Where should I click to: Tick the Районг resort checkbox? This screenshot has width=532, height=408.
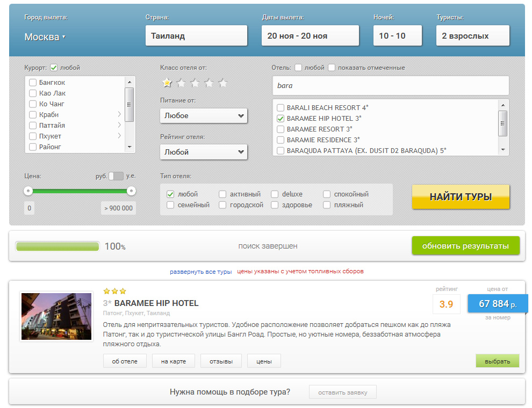[x=33, y=147]
